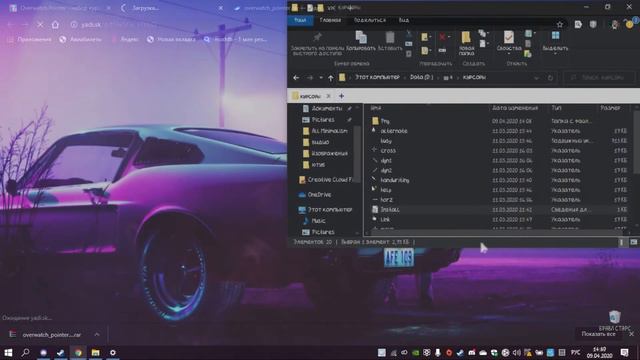
Task: Expand the address bar history dropdown
Action: (537, 78)
